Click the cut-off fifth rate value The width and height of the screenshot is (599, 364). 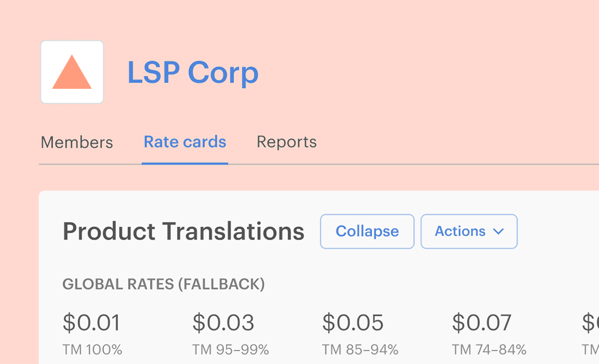pos(590,323)
